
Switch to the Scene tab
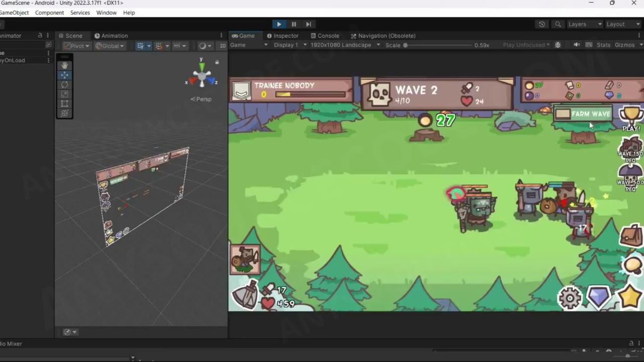point(70,36)
